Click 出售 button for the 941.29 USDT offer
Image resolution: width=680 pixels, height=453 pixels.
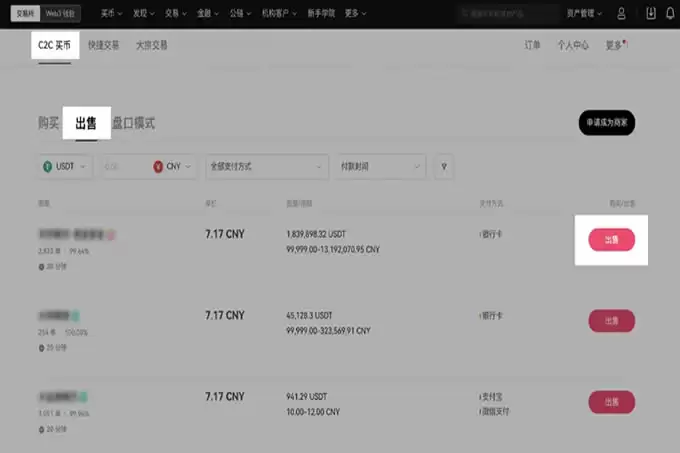coord(611,402)
